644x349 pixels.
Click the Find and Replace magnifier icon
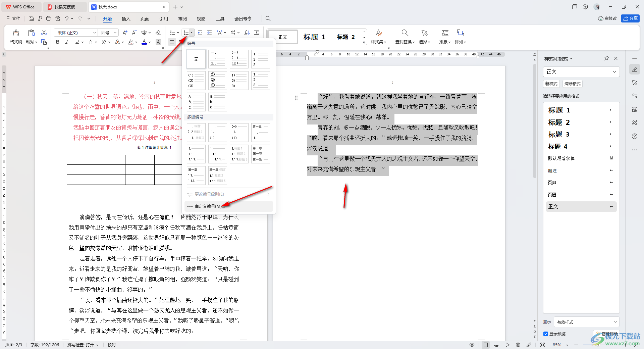tap(405, 33)
